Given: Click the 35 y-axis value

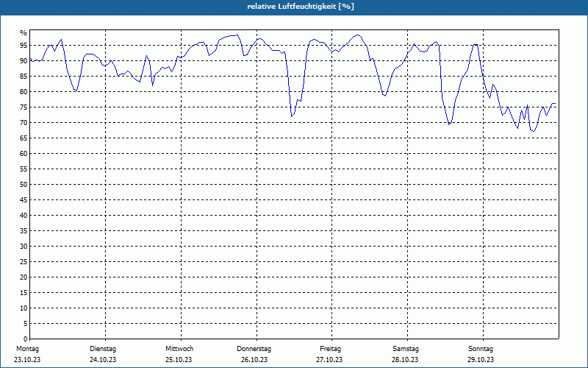Looking at the screenshot, I should pos(24,231).
